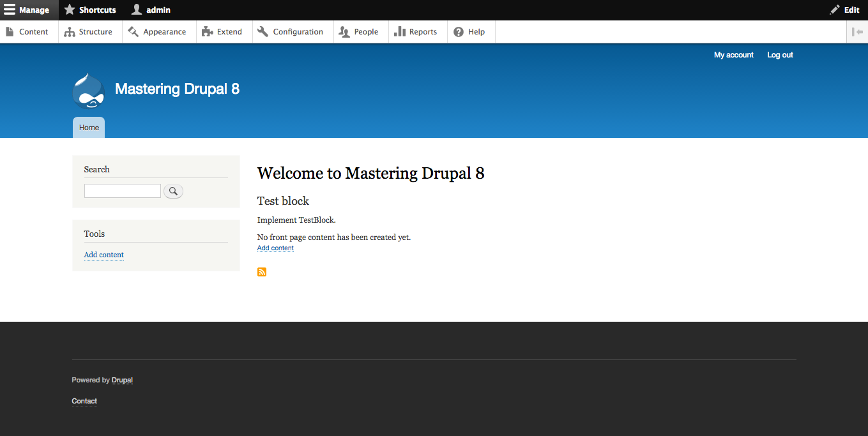Viewport: 868px width, 436px height.
Task: Toggle Edit mode with pencil icon
Action: [844, 10]
